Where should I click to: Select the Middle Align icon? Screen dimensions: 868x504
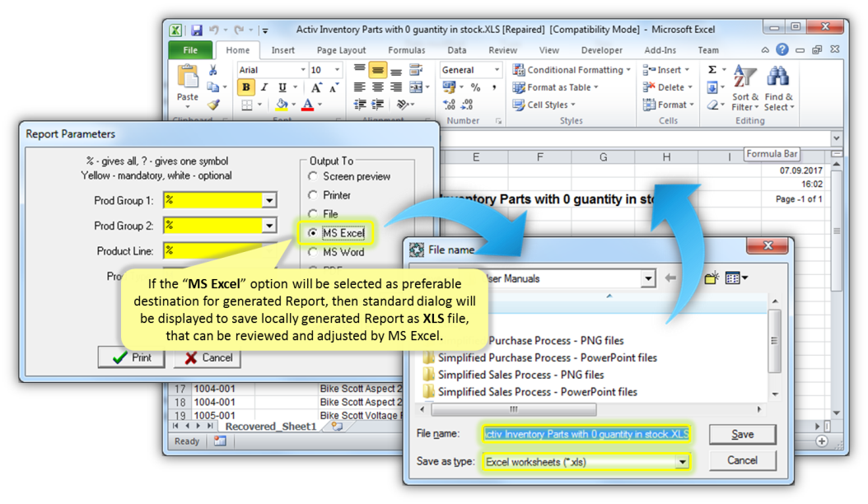point(378,70)
